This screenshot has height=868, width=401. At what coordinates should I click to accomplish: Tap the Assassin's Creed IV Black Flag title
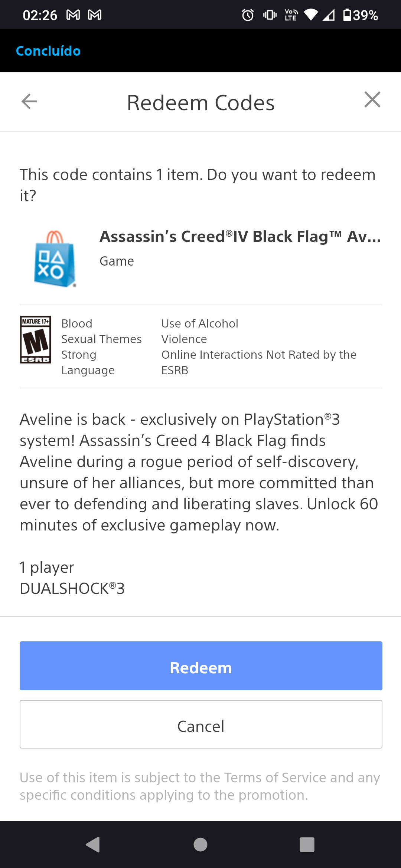(241, 237)
